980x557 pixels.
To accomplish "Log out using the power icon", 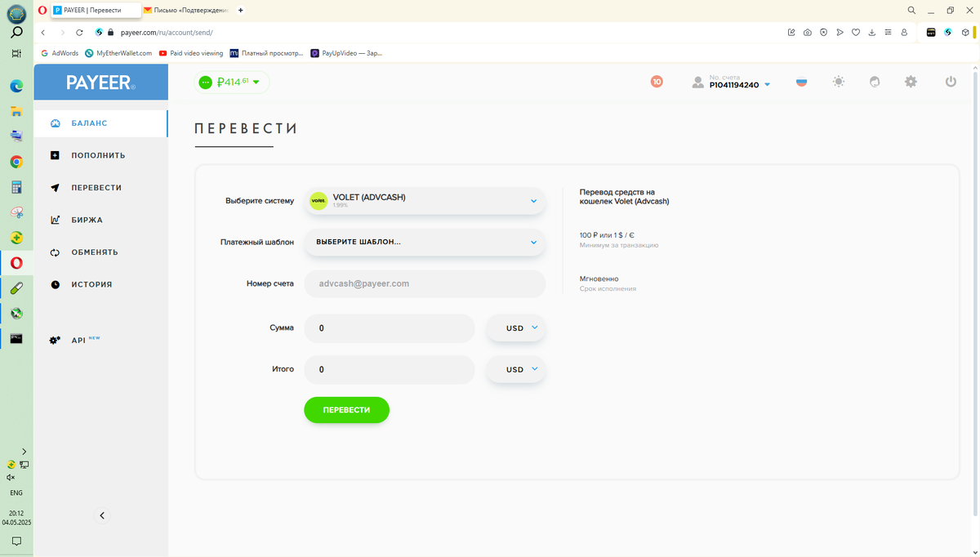I will click(x=950, y=82).
